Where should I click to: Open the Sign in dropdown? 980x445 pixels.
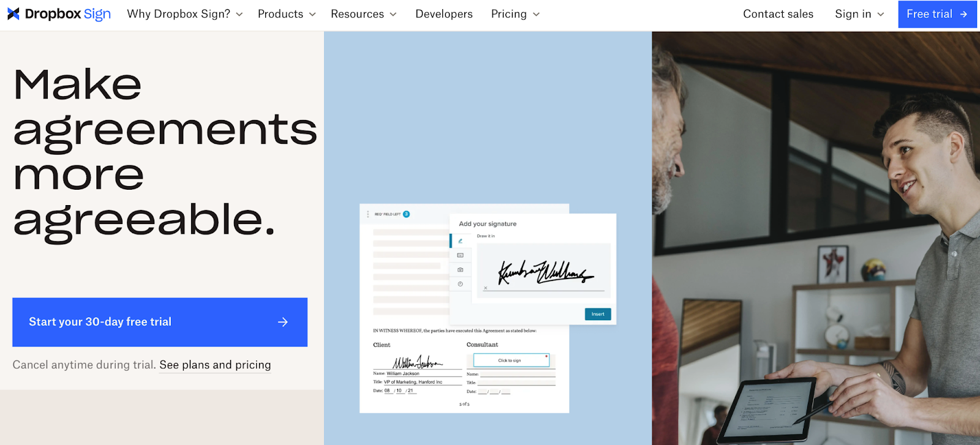click(x=859, y=14)
